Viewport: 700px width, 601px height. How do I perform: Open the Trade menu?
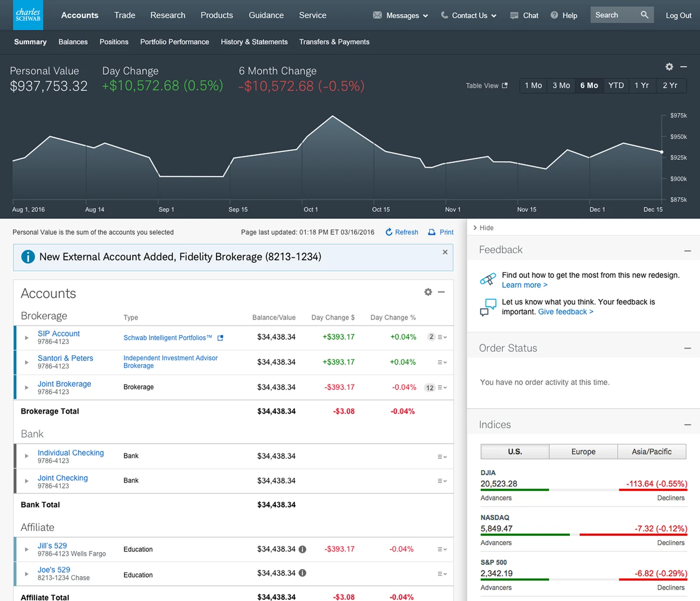click(125, 15)
